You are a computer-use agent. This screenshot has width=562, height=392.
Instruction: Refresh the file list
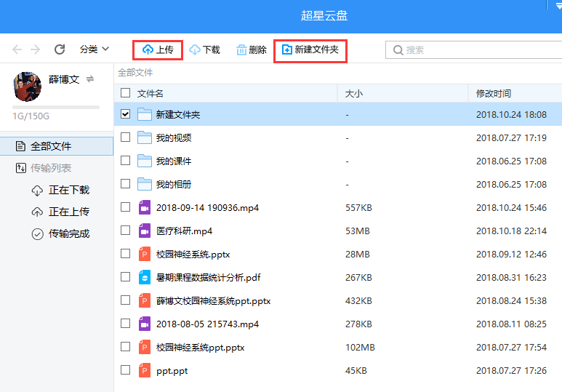[x=60, y=49]
